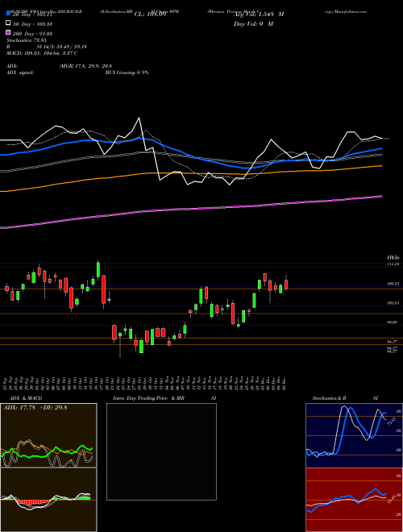Click the 108.53 price axis label

pyautogui.click(x=393, y=284)
